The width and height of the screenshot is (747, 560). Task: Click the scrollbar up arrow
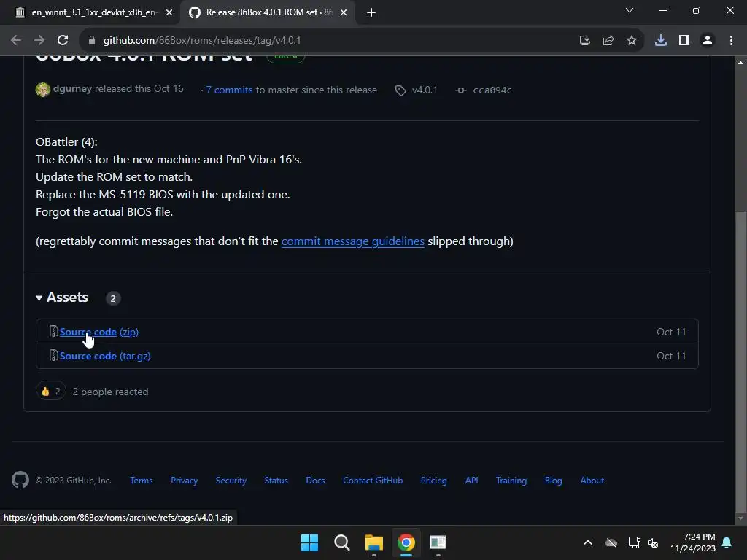click(740, 63)
